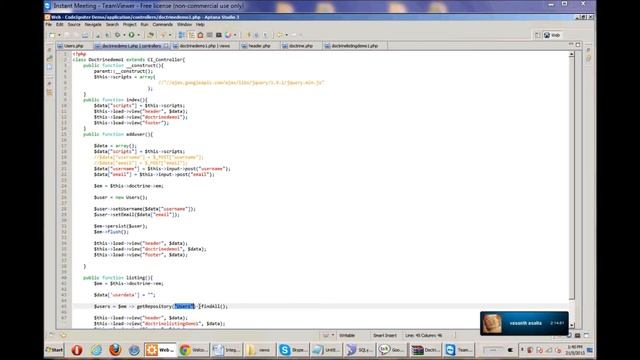Open the Chrome Welcome taskbar item
Screen dimensions: 640x360
(194, 350)
